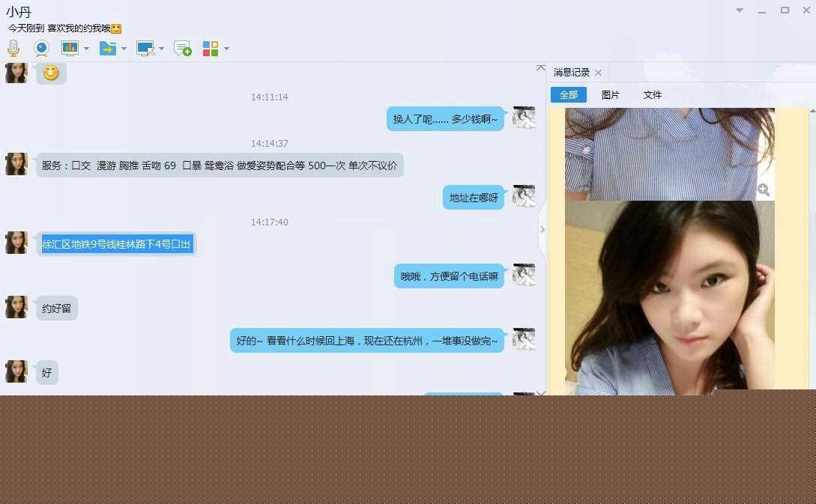Click the 14:14:37 timestamp
816x504 pixels.
pyautogui.click(x=270, y=144)
